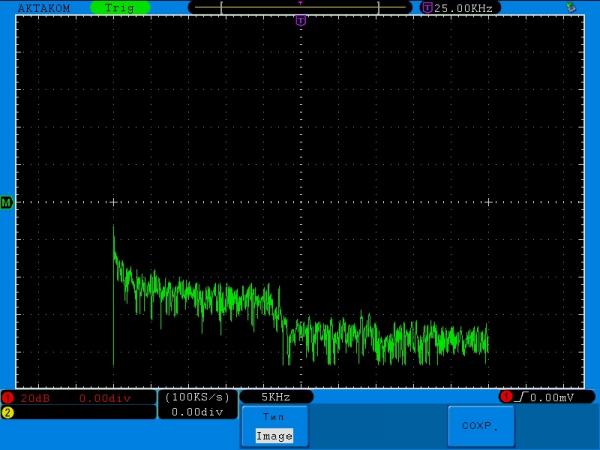Click the purple T icon beside 25.00KHz

[427, 8]
